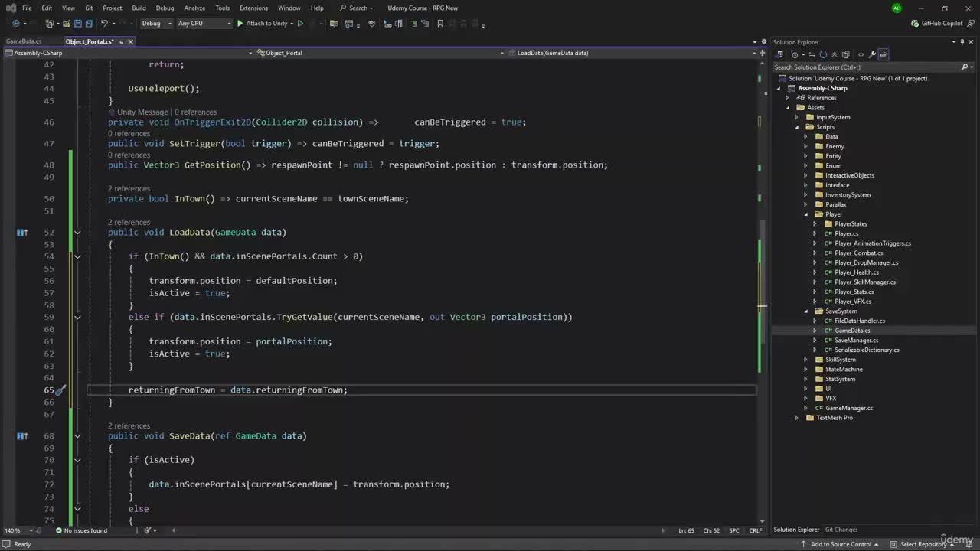Screen dimensions: 980x551
Task: Click the Save icon in the toolbar
Action: pos(77,24)
